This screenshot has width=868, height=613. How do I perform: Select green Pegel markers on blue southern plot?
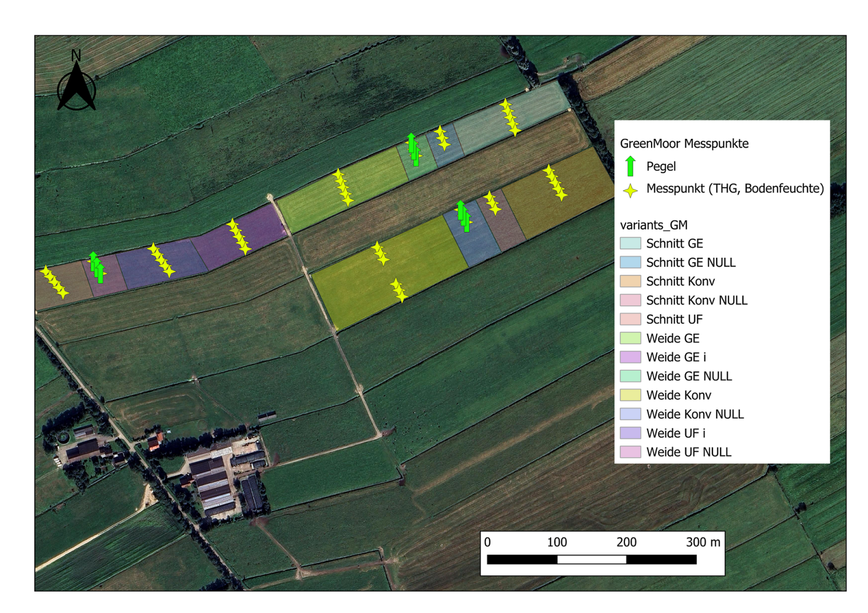click(463, 216)
